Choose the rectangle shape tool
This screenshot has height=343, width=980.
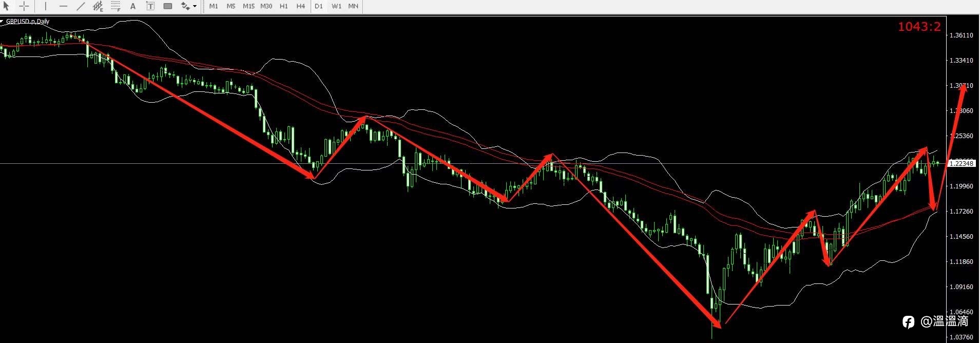coord(168,6)
